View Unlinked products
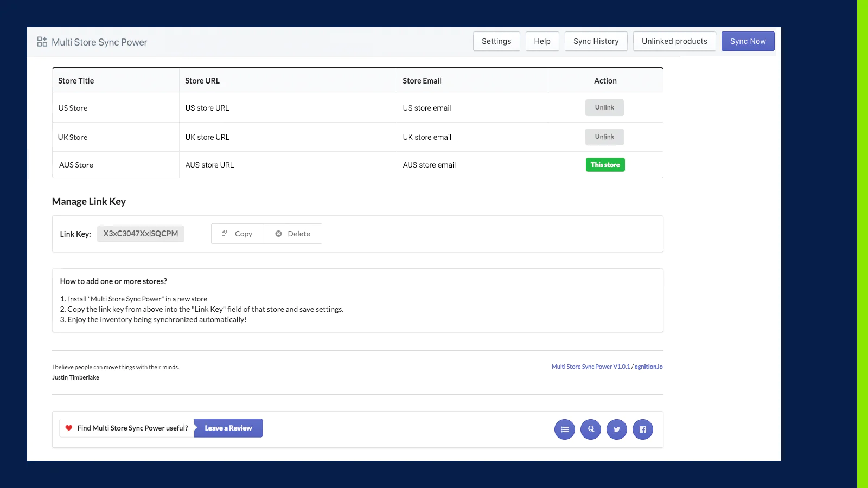This screenshot has height=488, width=868. (674, 41)
